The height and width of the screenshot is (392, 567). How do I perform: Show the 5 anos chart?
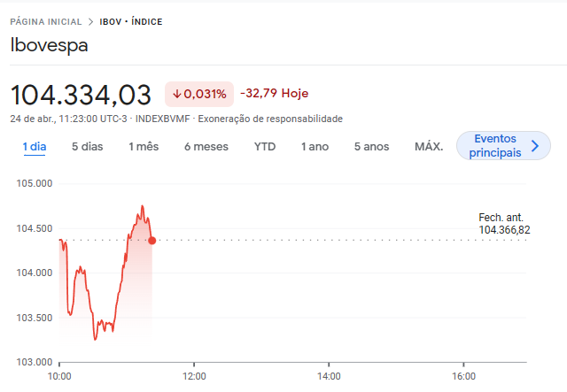pyautogui.click(x=371, y=146)
